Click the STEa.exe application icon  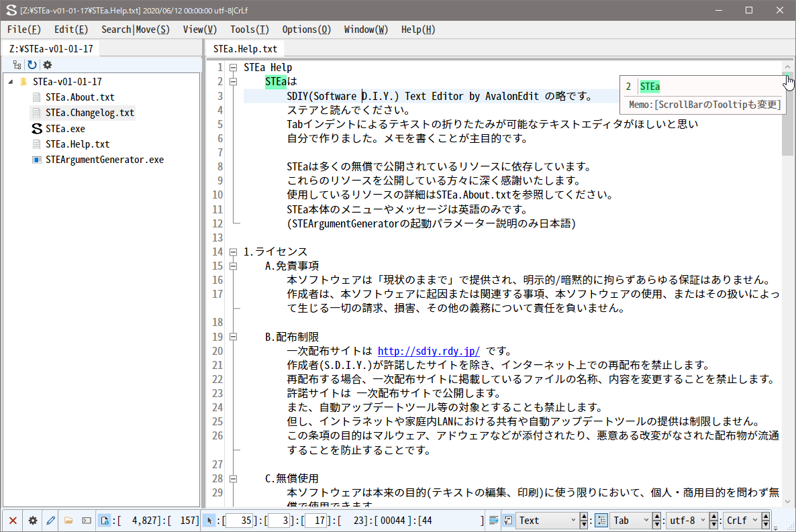coord(36,128)
